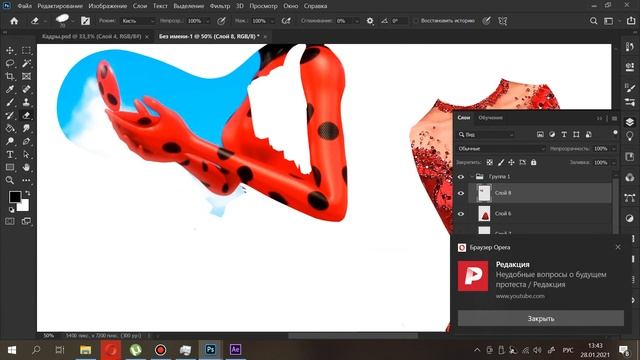Filter layers by pixel layer type
Image resolution: width=640 pixels, height=360 pixels.
[x=540, y=134]
